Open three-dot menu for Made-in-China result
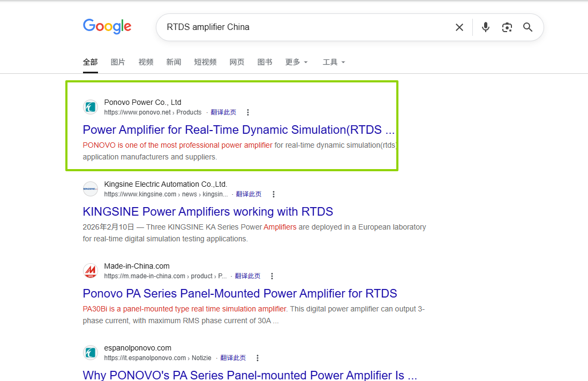The height and width of the screenshot is (381, 588). point(272,276)
